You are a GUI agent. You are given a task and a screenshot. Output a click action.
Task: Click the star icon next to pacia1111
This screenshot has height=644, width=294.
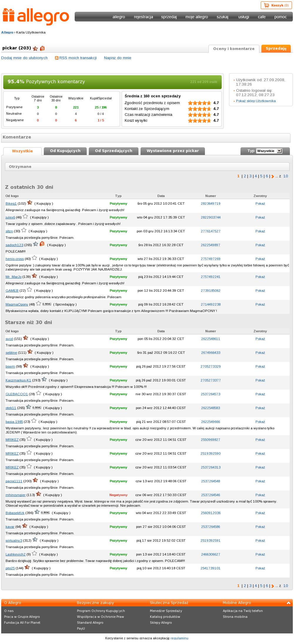35,480
